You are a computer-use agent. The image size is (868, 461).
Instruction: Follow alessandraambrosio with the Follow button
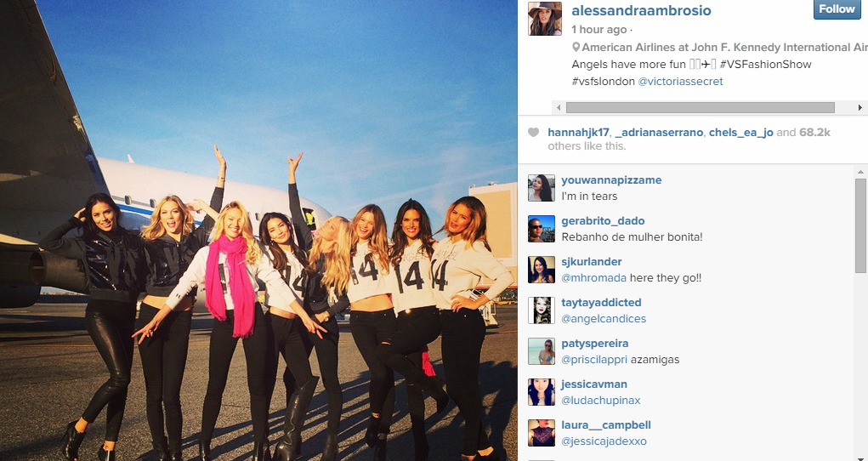837,9
